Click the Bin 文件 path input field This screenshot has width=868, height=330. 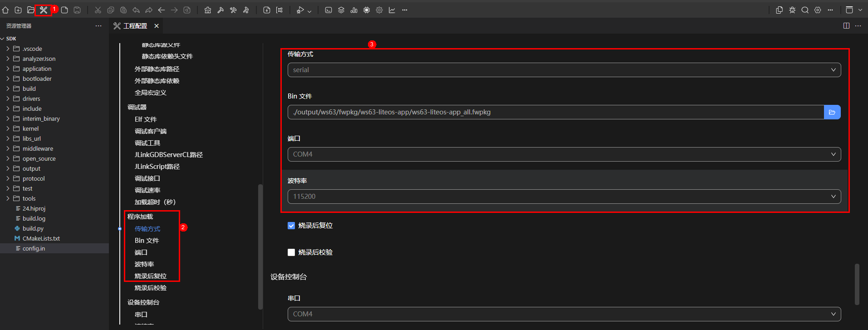pyautogui.click(x=556, y=112)
